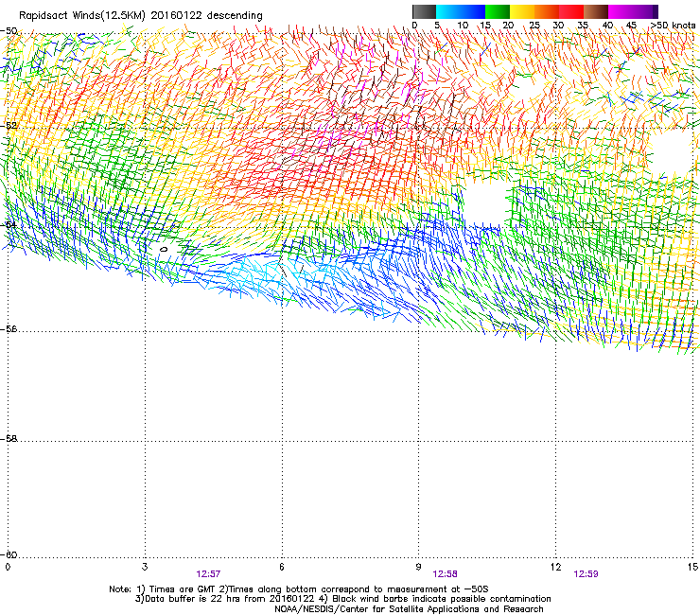The image size is (700, 615).
Task: Click the brown 35-40 knots color segment
Action: pyautogui.click(x=596, y=11)
